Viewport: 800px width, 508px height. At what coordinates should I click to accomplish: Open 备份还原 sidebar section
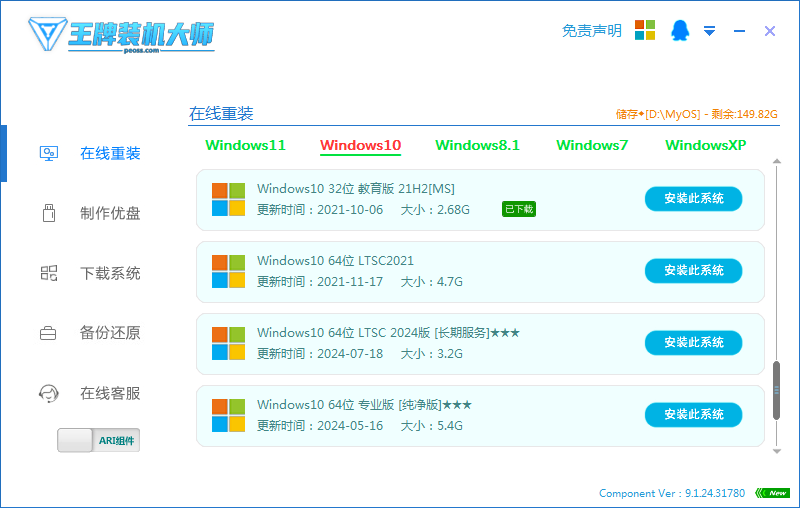110,333
